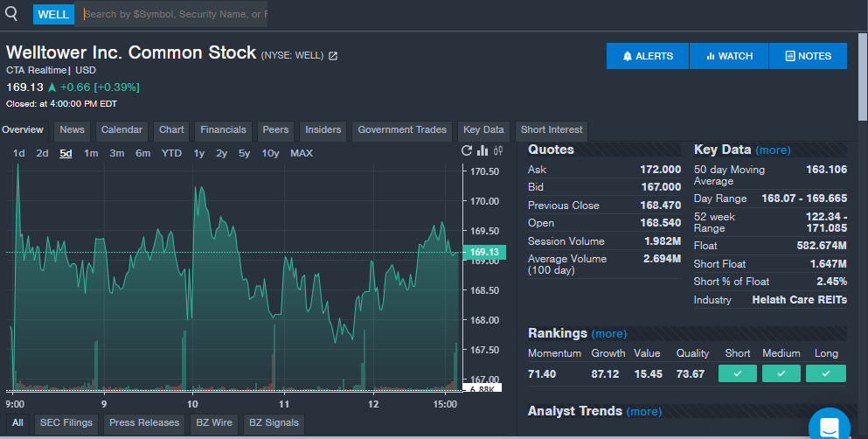Click the chart refresh icon

click(x=467, y=150)
